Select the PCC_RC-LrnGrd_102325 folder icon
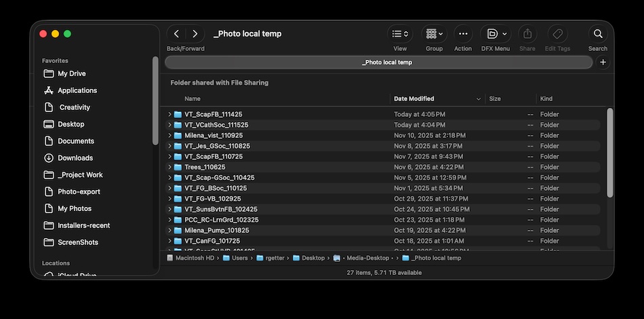Viewport: 644px width, 319px height. tap(178, 220)
